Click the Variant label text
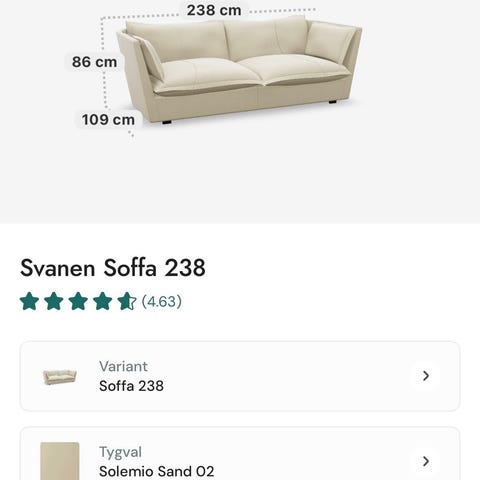Viewport: 480px width, 480px height. pyautogui.click(x=123, y=366)
